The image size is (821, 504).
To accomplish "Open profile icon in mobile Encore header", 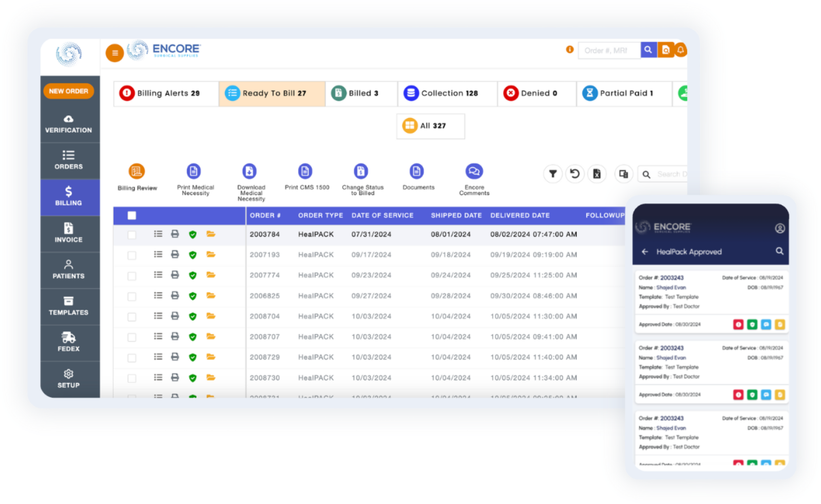I will coord(780,229).
